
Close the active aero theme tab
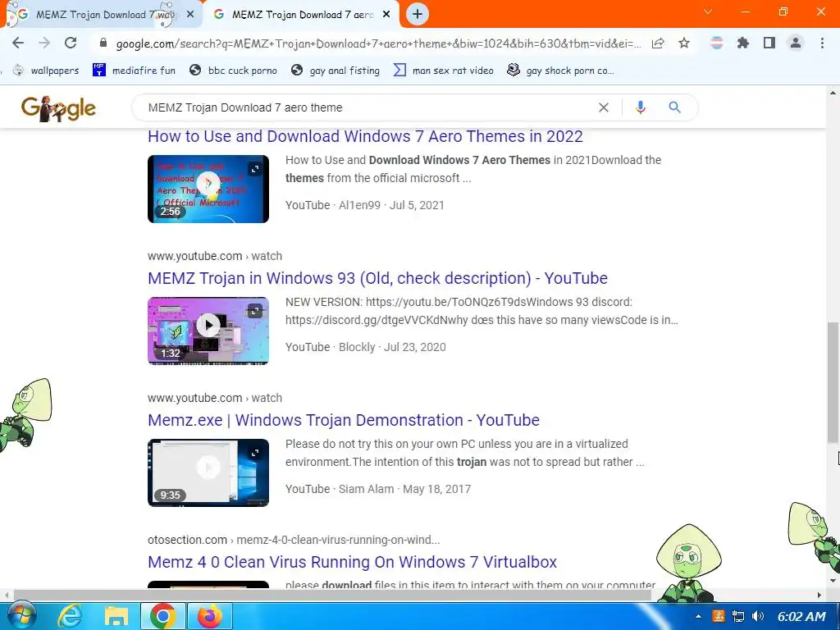coord(386,15)
